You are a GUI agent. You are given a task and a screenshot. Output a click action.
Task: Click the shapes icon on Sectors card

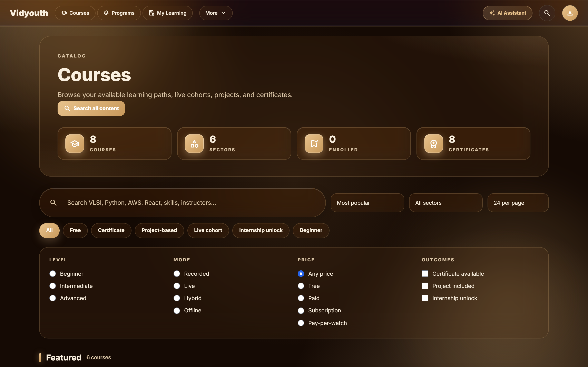194,144
